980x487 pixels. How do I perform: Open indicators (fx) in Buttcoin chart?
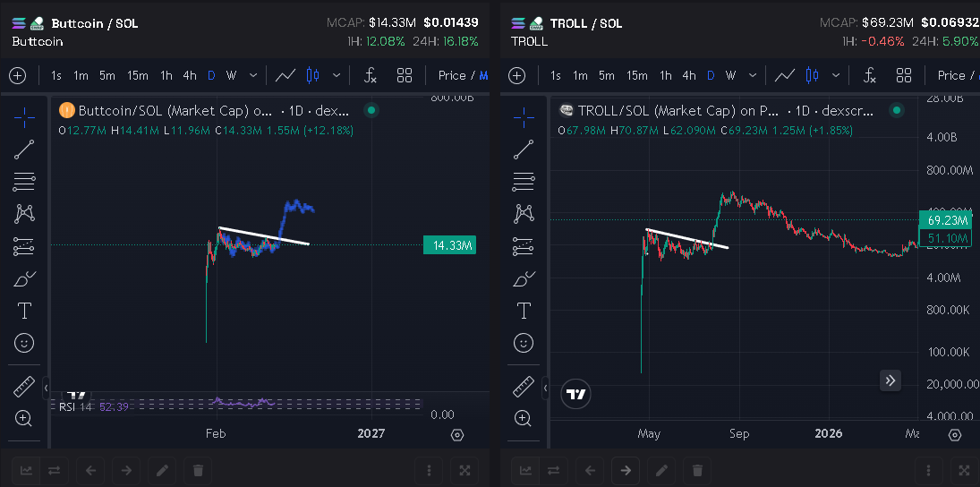pyautogui.click(x=370, y=75)
